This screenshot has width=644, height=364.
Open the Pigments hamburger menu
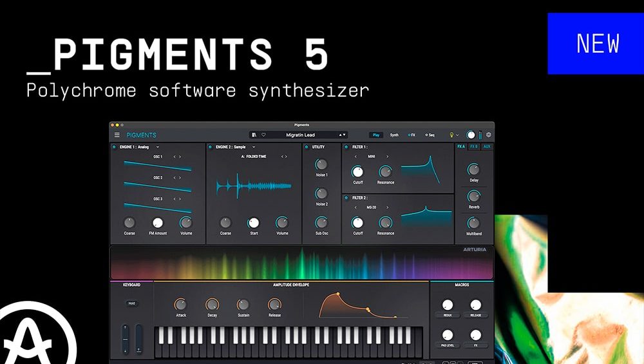[x=117, y=135]
